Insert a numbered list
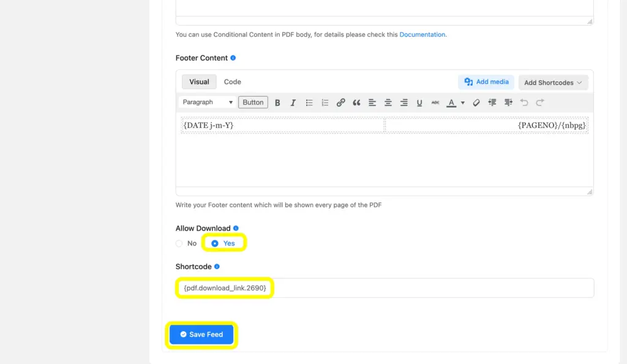The image size is (627, 364). [x=325, y=103]
